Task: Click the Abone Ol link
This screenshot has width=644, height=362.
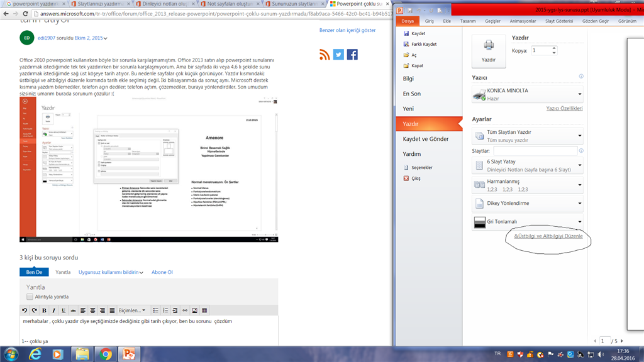Action: pyautogui.click(x=162, y=272)
